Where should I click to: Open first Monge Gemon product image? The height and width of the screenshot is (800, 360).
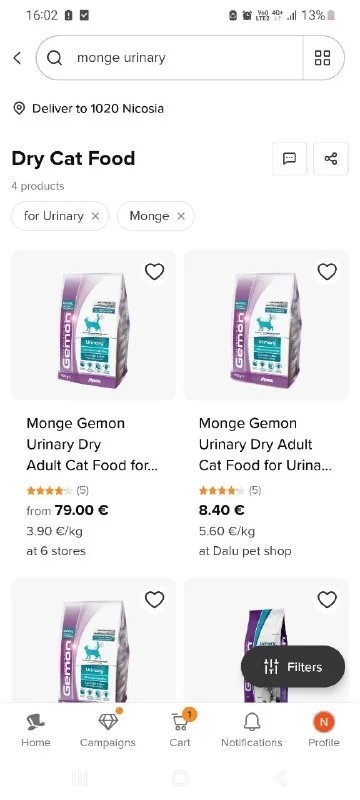pos(93,325)
